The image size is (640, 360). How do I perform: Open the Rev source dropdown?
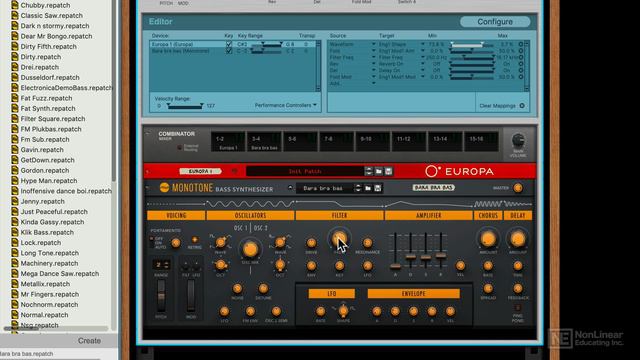[x=373, y=64]
